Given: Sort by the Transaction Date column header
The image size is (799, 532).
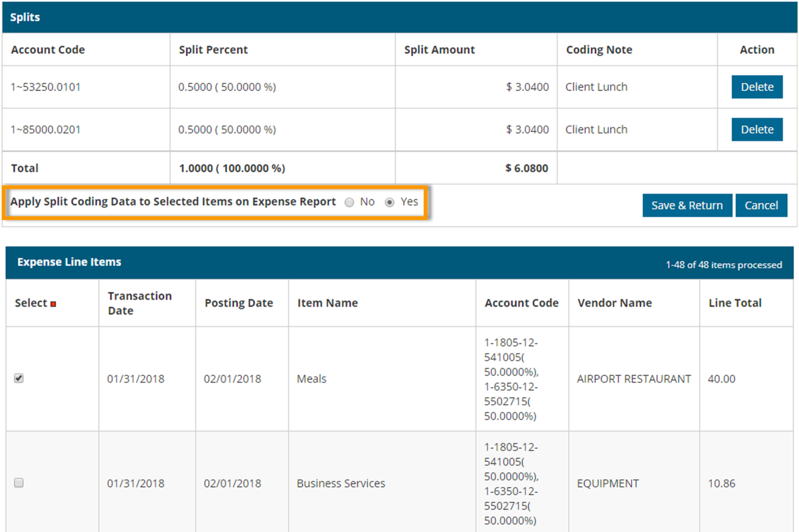Looking at the screenshot, I should click(x=139, y=303).
